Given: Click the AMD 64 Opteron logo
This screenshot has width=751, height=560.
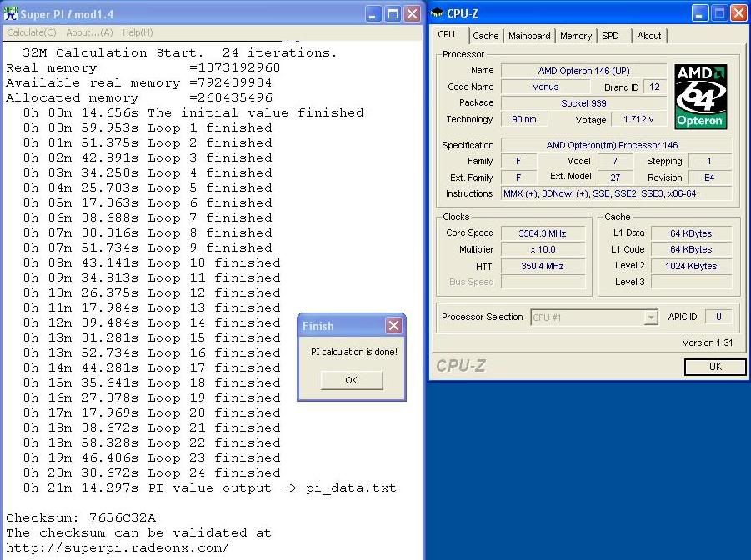Looking at the screenshot, I should point(701,97).
